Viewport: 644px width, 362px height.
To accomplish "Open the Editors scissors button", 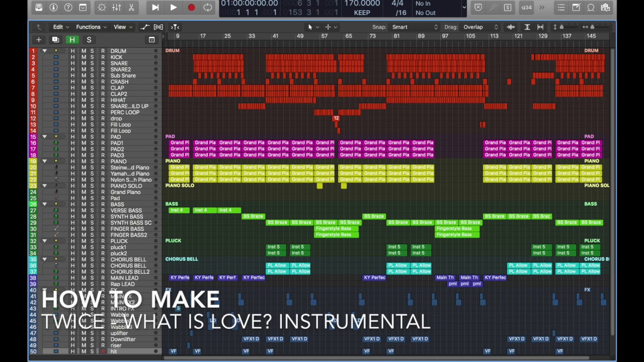I will pyautogui.click(x=131, y=8).
